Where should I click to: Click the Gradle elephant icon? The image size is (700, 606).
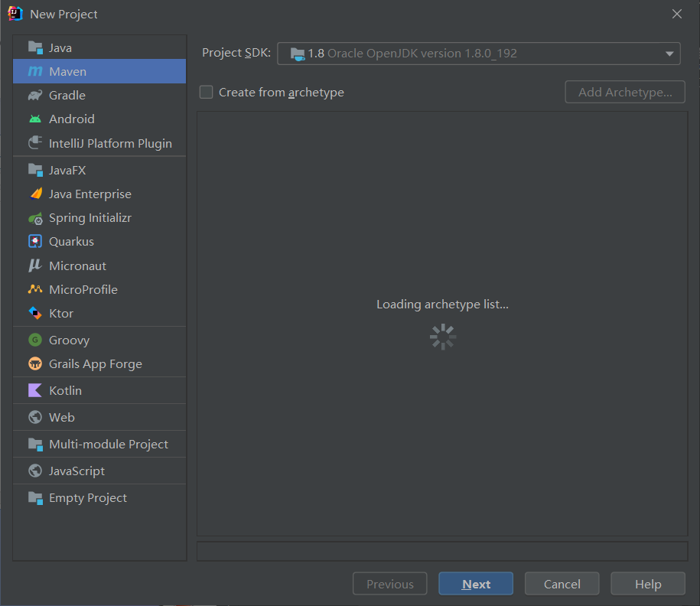coord(35,95)
